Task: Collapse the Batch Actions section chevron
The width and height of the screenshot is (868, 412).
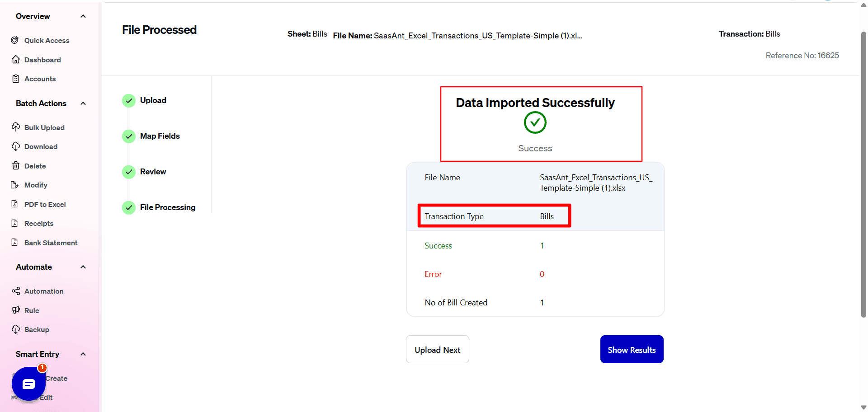Action: (x=83, y=103)
